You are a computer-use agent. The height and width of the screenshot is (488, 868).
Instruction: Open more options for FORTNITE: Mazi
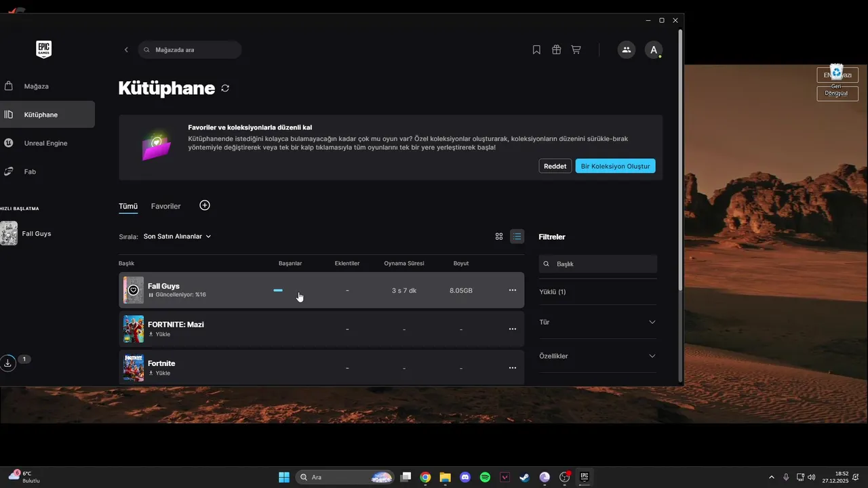[513, 329]
